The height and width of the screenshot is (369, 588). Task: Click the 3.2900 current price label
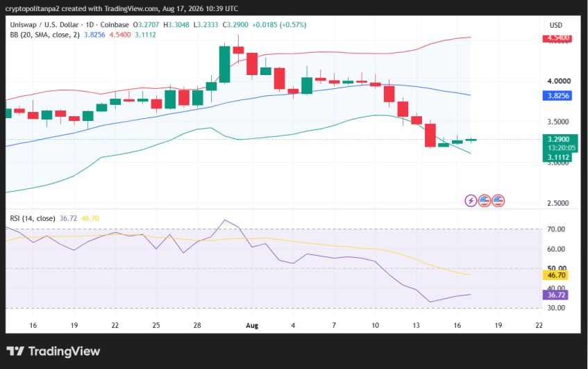pos(558,139)
